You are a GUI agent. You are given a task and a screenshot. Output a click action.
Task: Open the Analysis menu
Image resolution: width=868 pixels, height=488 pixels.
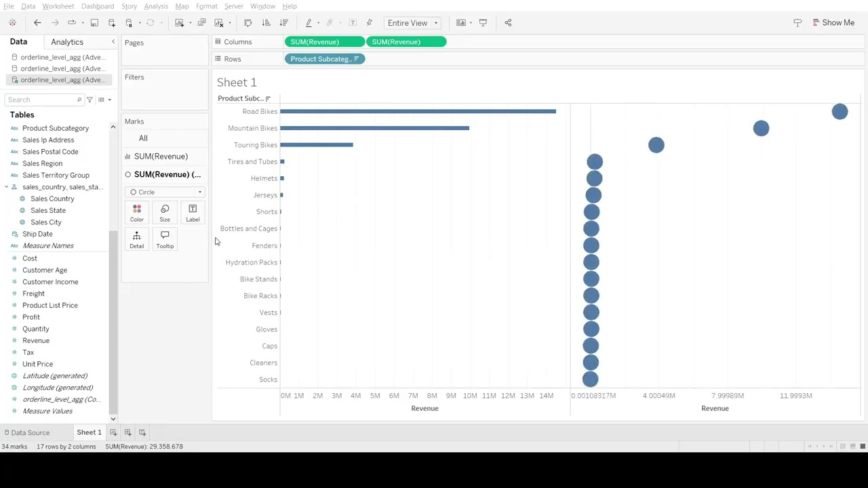point(156,6)
